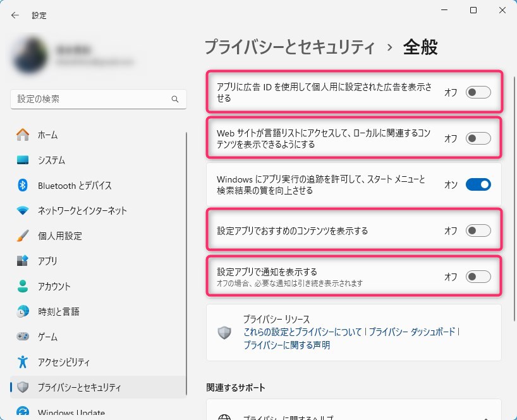
Task: Click the back arrow button
Action: (x=15, y=15)
